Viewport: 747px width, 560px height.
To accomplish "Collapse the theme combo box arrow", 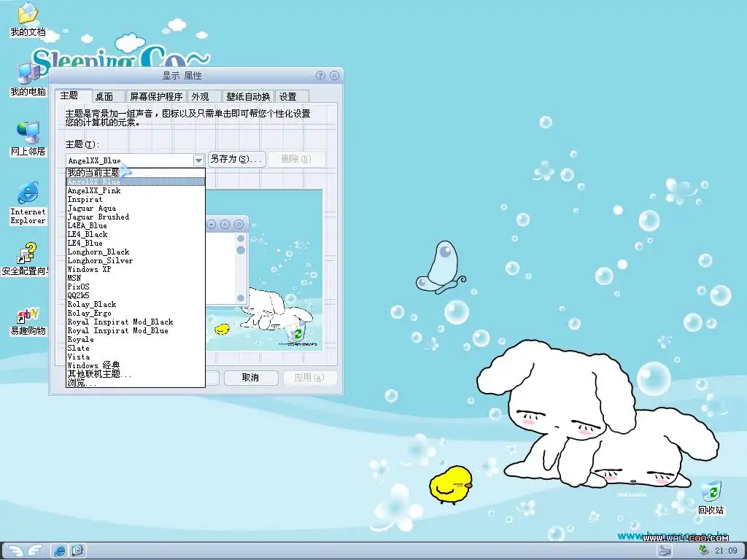I will pos(198,160).
